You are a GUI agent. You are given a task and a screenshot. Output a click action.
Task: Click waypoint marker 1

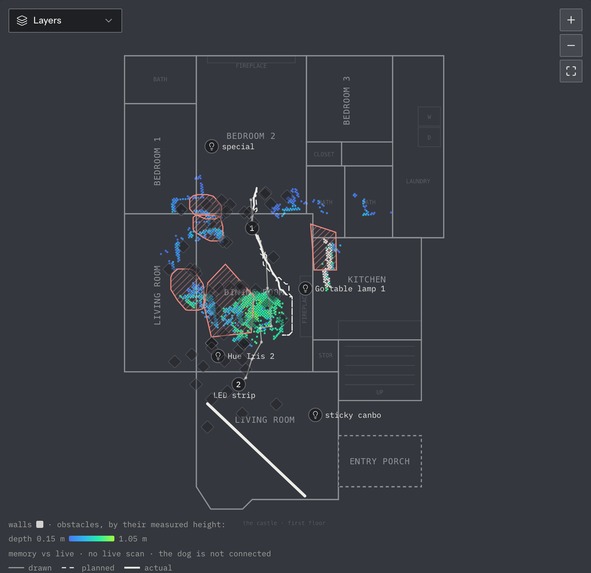tap(252, 228)
